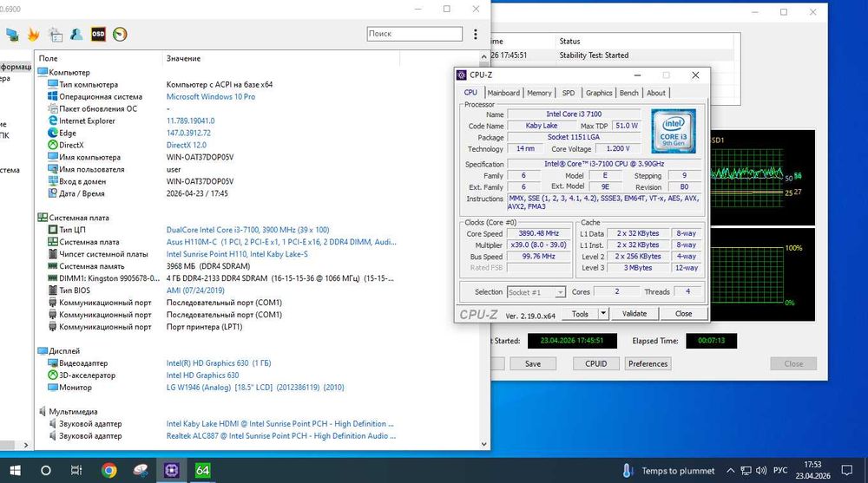Image resolution: width=868 pixels, height=483 pixels.
Task: Click the Edge row icon
Action: (x=53, y=133)
